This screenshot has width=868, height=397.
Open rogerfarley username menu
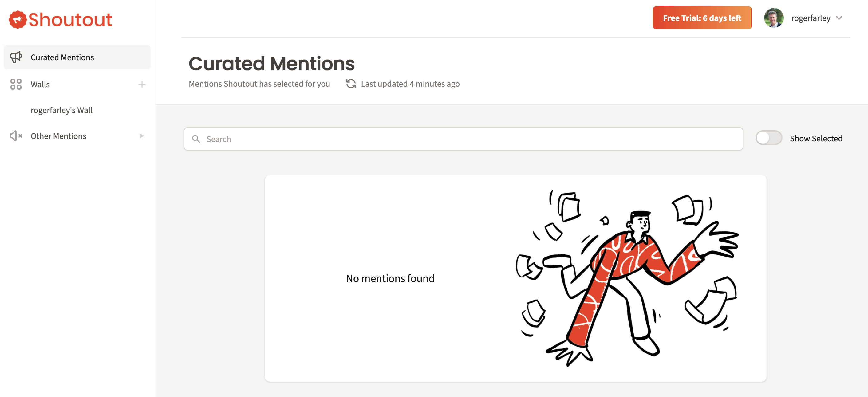[811, 18]
